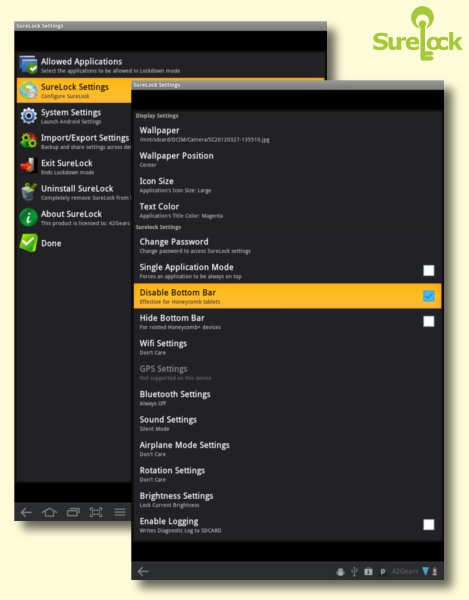Open Icon Size selection
The height and width of the screenshot is (600, 469).
click(288, 185)
